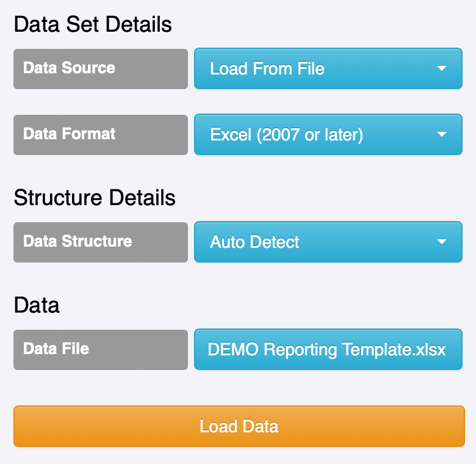The height and width of the screenshot is (464, 476).
Task: Click the Data section heading
Action: [37, 305]
